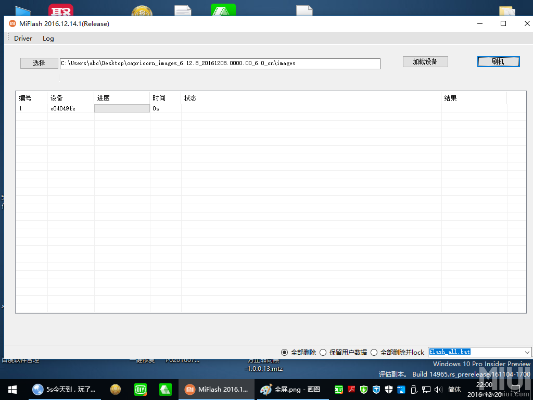Image resolution: width=533 pixels, height=400 pixels.
Task: Click the 简体 input method indicator
Action: (x=454, y=389)
